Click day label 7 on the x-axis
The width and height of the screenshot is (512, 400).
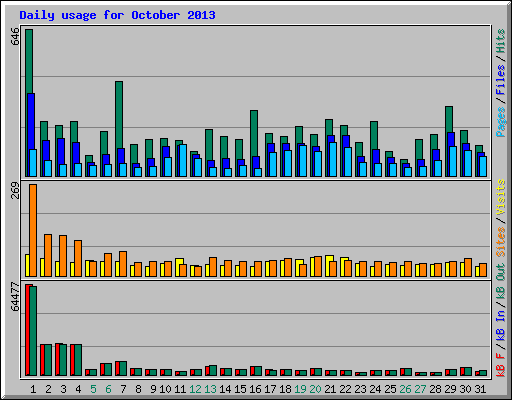click(x=123, y=389)
